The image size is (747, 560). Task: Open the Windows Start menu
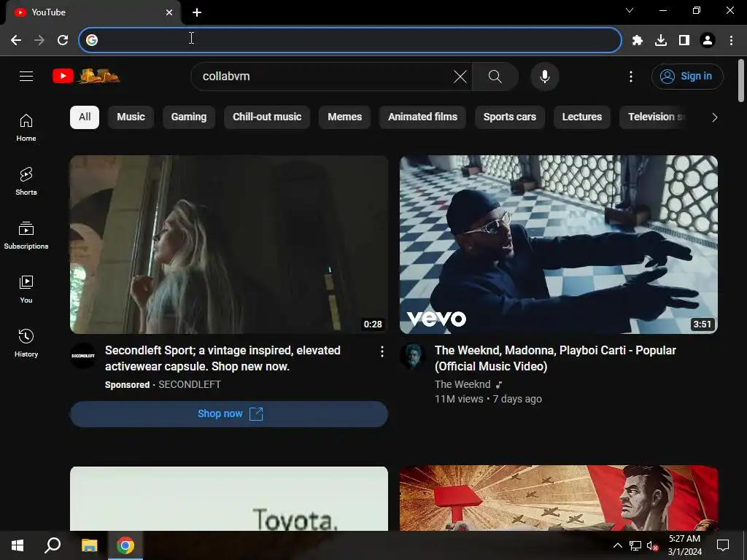coord(18,545)
